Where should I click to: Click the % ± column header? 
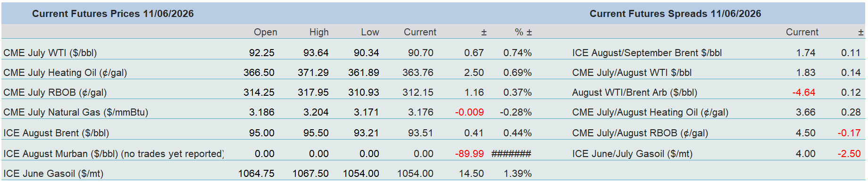523,32
